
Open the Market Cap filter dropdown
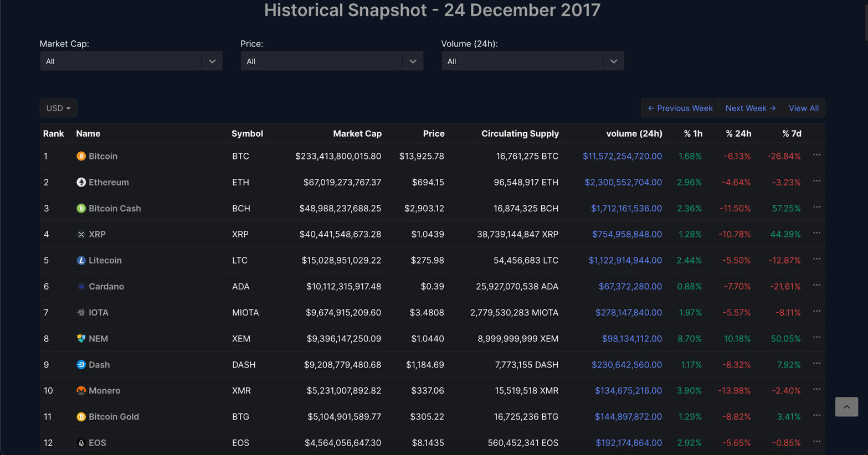click(x=131, y=61)
